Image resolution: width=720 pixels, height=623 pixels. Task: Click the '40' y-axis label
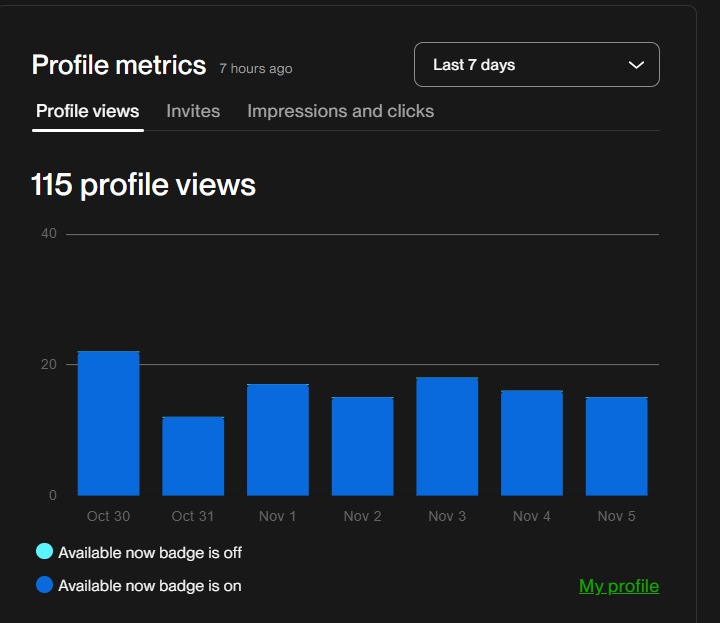(49, 234)
